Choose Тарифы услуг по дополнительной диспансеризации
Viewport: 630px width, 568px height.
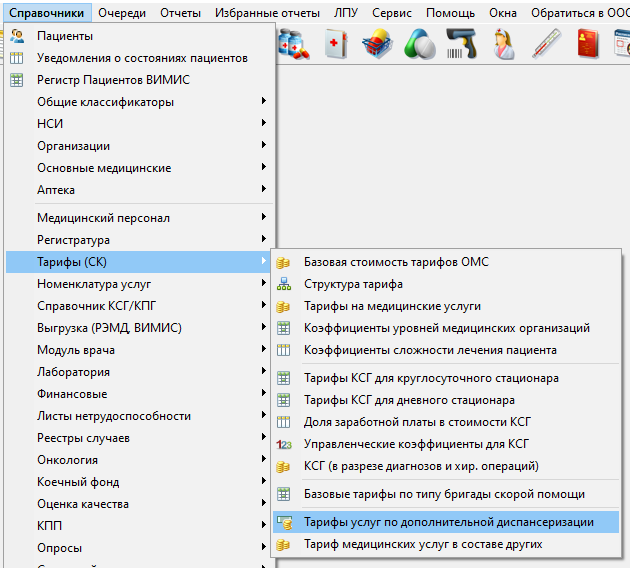(448, 522)
